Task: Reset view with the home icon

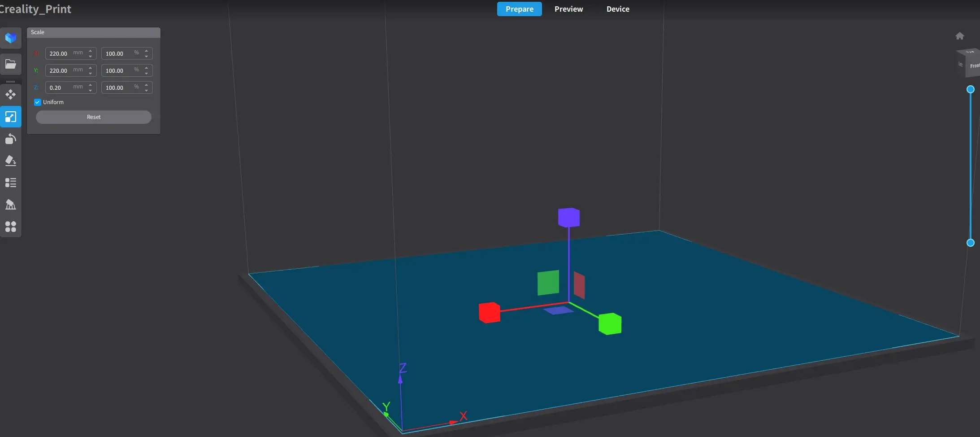Action: pyautogui.click(x=960, y=36)
